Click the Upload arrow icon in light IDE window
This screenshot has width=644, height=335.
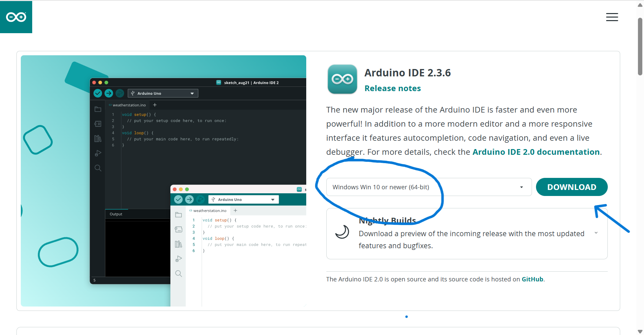pyautogui.click(x=190, y=199)
